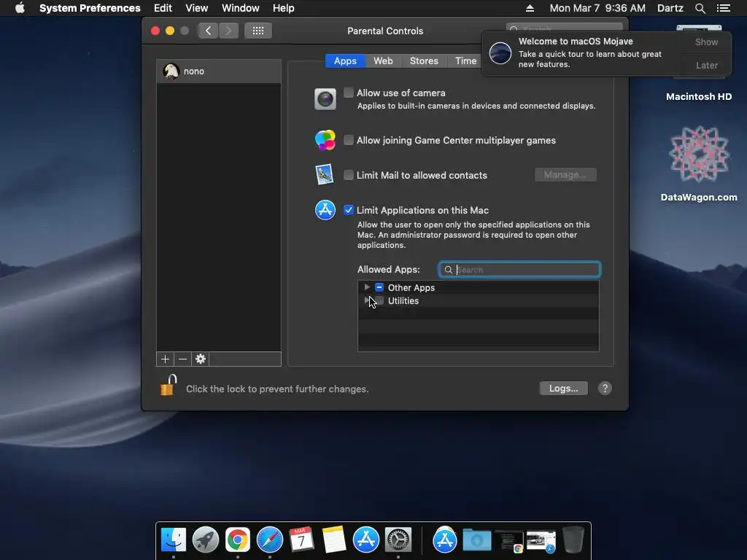
Task: Go back with the left chevron button
Action: [208, 31]
